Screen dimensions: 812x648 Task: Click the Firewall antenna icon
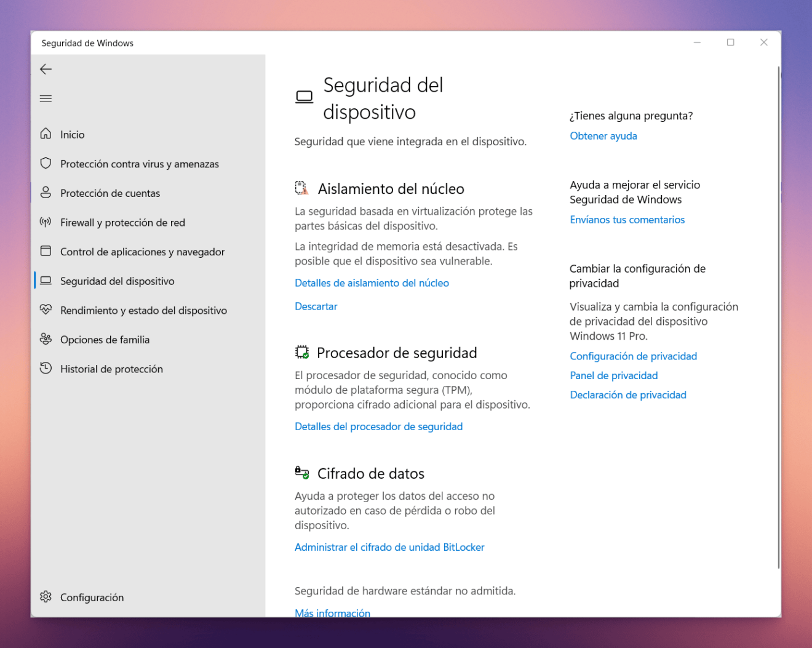point(46,222)
